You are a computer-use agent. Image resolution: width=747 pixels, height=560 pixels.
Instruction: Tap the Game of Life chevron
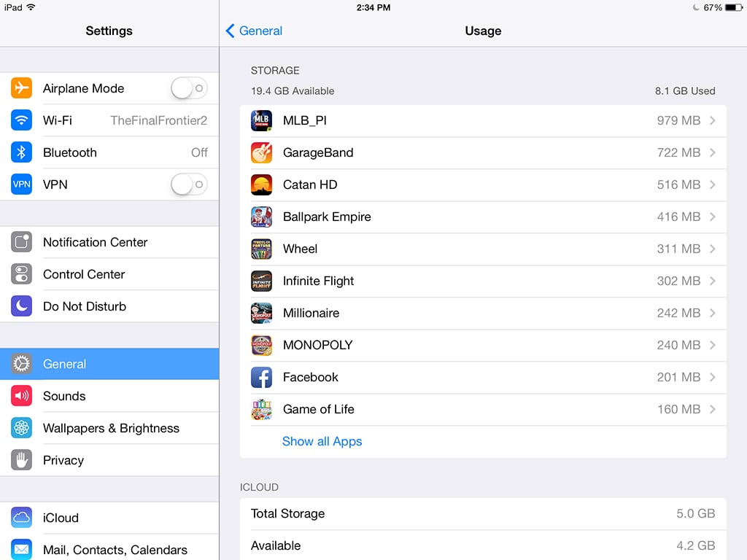(x=713, y=409)
